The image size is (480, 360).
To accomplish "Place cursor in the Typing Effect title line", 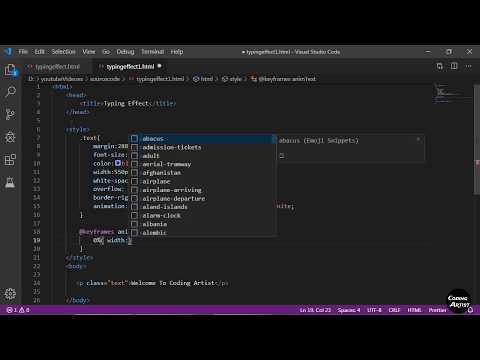I will (x=128, y=104).
